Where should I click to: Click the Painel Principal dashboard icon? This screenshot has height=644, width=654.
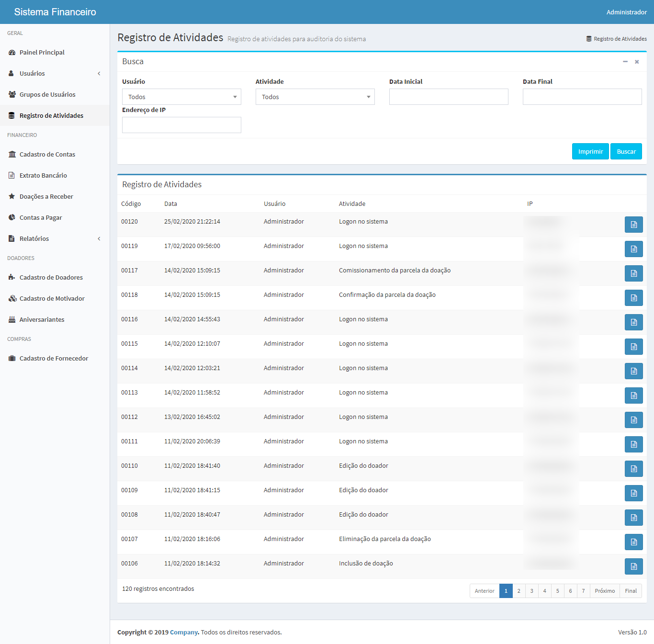[x=12, y=53]
